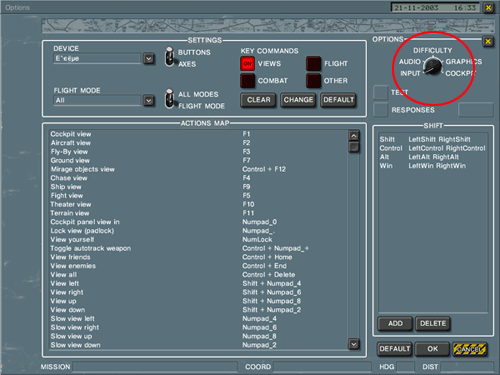Viewport: 500px width, 375px height.
Task: Turn the options selector knob
Action: (432, 66)
